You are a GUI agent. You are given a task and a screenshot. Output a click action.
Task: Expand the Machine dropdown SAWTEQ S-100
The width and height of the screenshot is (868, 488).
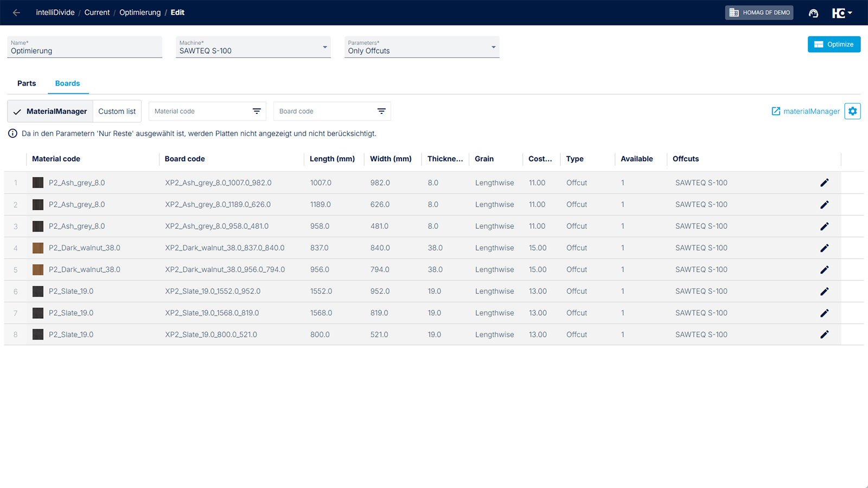pos(253,47)
